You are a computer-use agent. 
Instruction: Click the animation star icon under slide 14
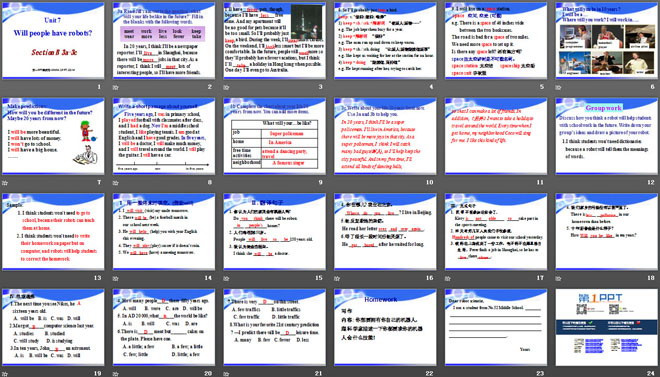pyautogui.click(x=116, y=278)
